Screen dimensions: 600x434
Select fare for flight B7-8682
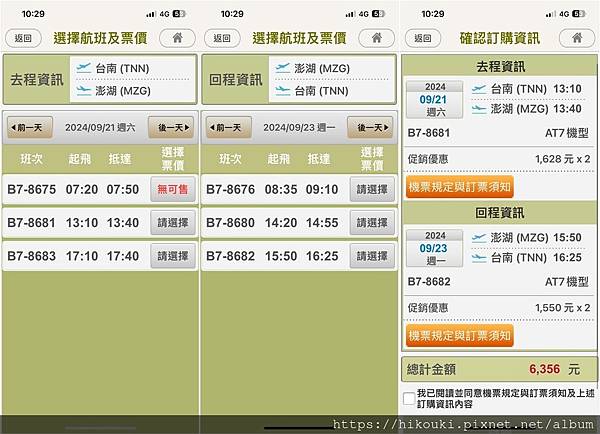[x=372, y=256]
